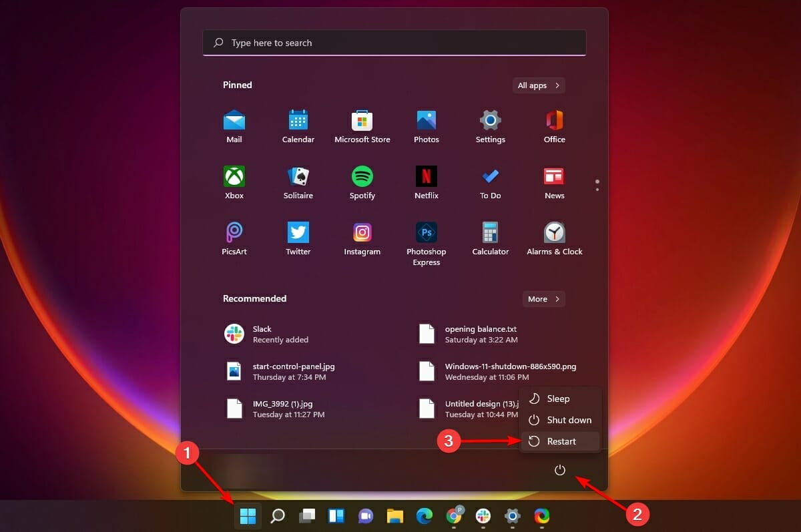Launch the Twitter app
Screen dimensions: 801x532
point(298,238)
